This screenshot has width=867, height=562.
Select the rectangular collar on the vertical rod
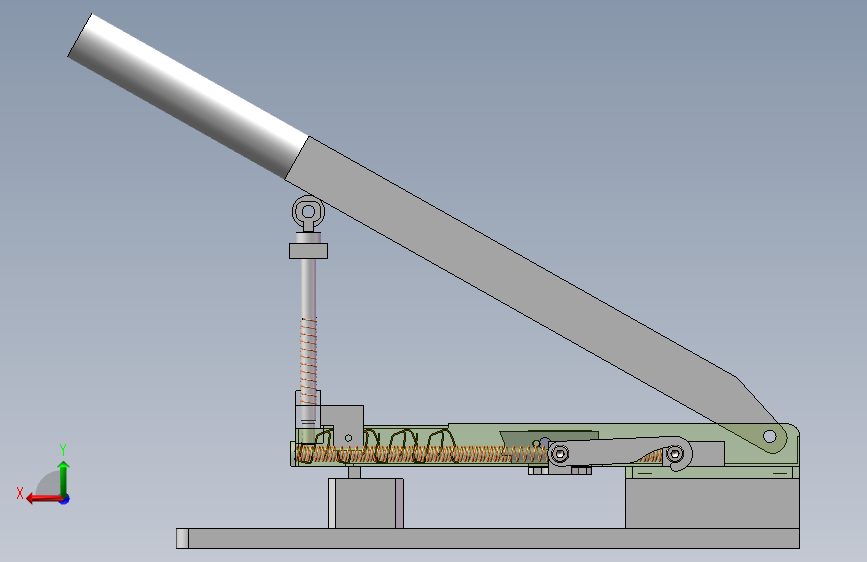309,251
